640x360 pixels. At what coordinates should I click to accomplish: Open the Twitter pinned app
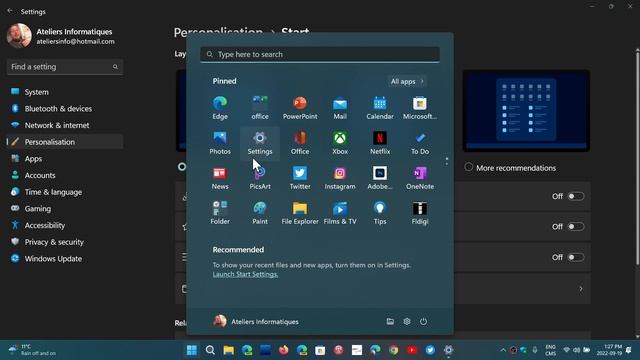point(300,178)
